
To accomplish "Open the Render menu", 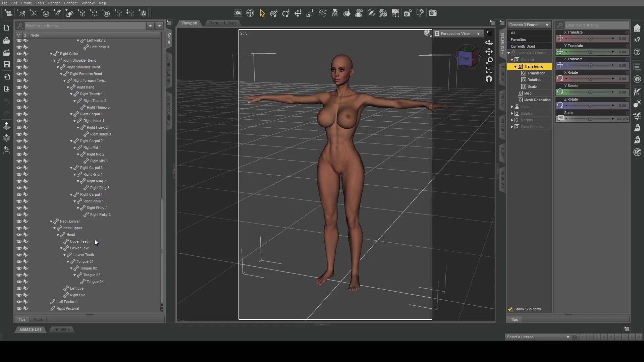I will (x=54, y=3).
